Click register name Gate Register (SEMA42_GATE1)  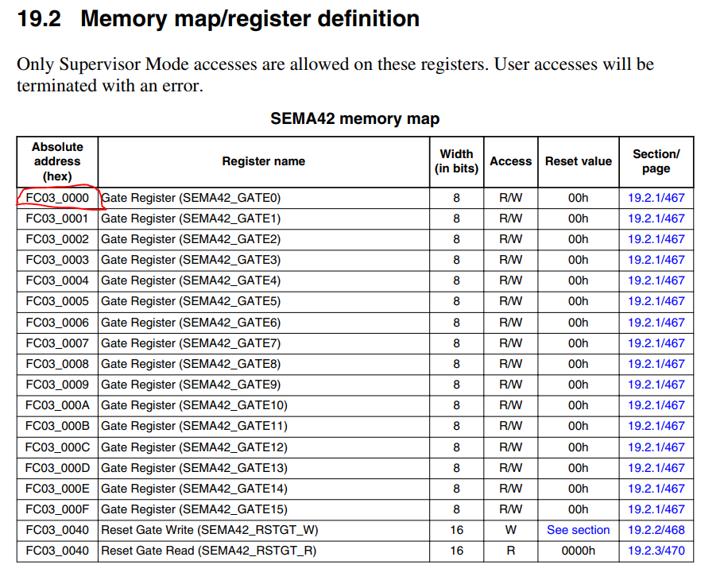[191, 219]
